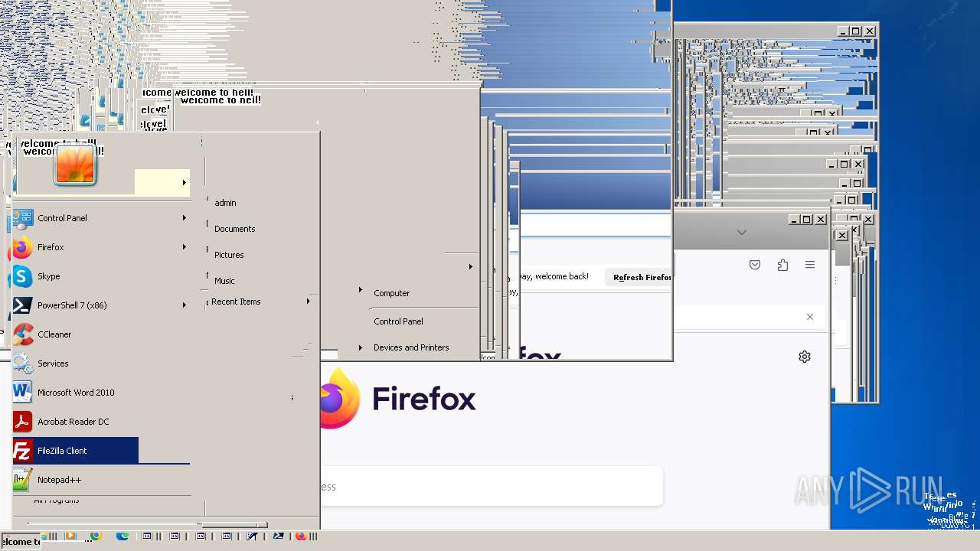Viewport: 980px width, 551px height.
Task: Open Documents in the Start menu
Action: pos(234,229)
